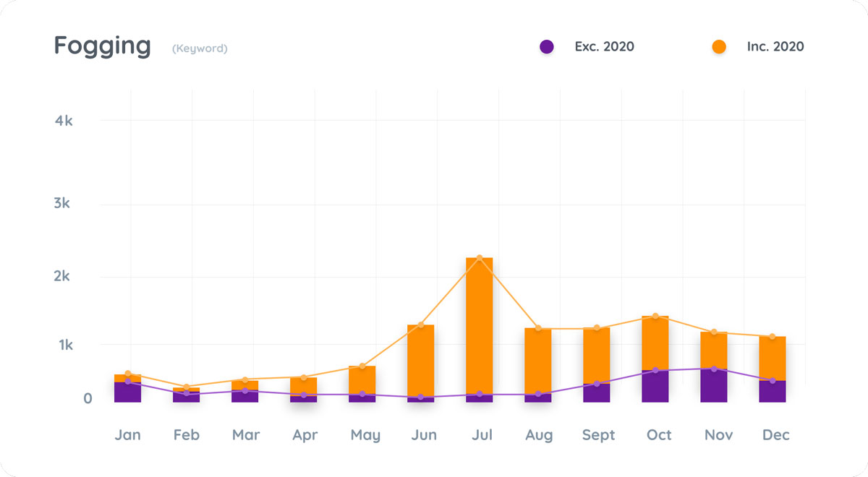868x477 pixels.
Task: Click the 2k y-axis label
Action: coord(64,277)
